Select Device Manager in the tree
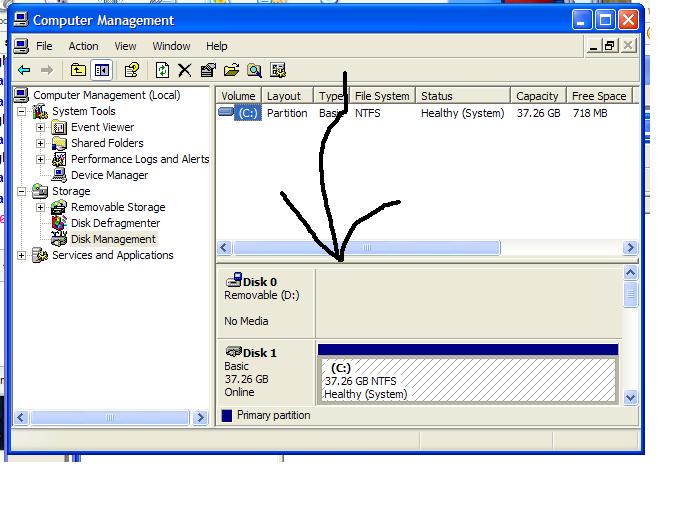700x525 pixels. pyautogui.click(x=109, y=175)
